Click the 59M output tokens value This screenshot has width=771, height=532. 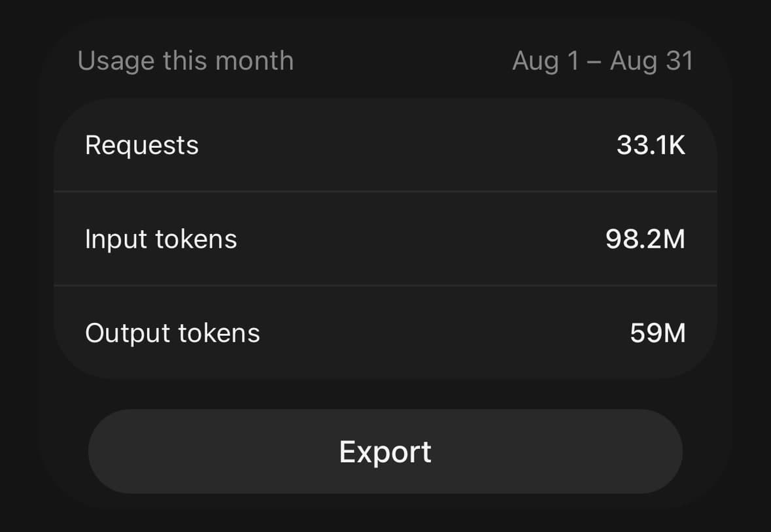click(x=658, y=333)
